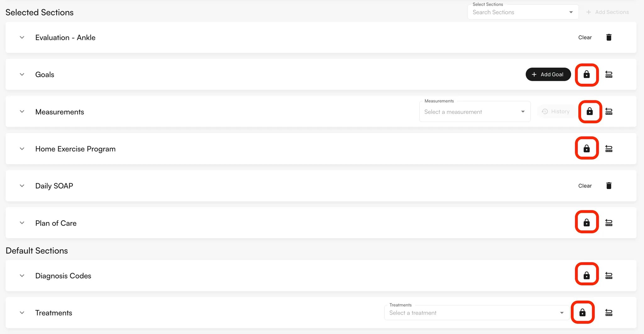This screenshot has height=334, width=644.
Task: Click the reorder icon for Home Exercise Program
Action: pos(609,148)
